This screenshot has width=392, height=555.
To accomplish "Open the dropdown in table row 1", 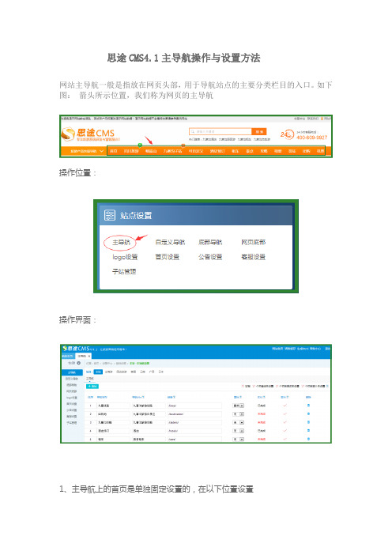I will coord(239,406).
